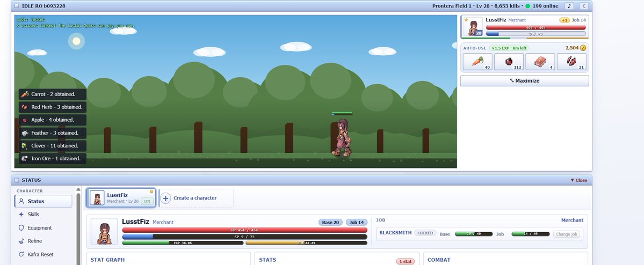The width and height of the screenshot is (644, 265).
Task: Toggle the IDLE RO window checkbox
Action: click(17, 6)
